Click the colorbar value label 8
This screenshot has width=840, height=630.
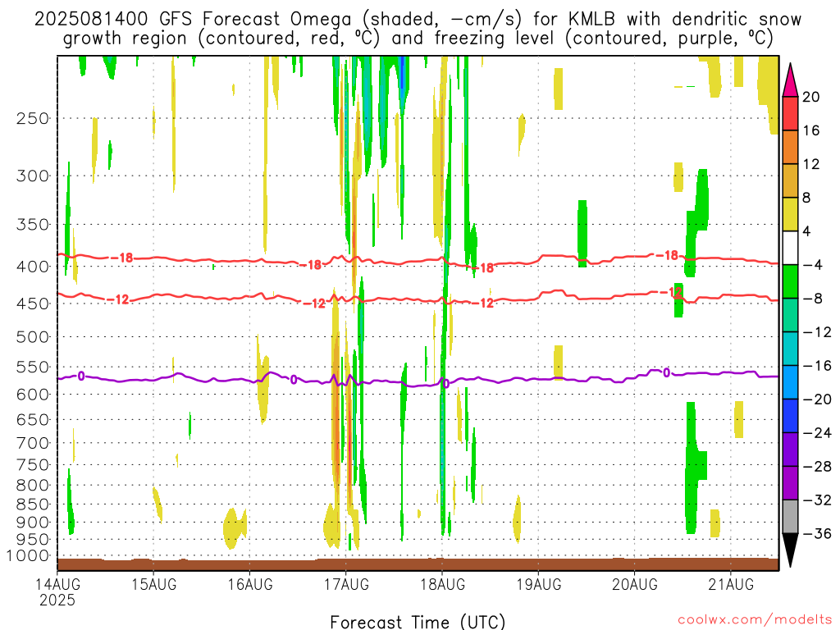pos(806,199)
